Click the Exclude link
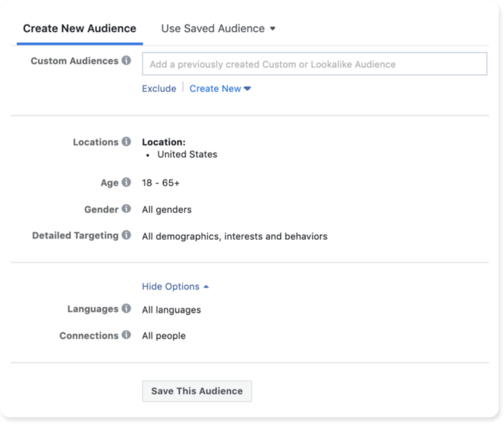The width and height of the screenshot is (504, 424). coord(159,89)
